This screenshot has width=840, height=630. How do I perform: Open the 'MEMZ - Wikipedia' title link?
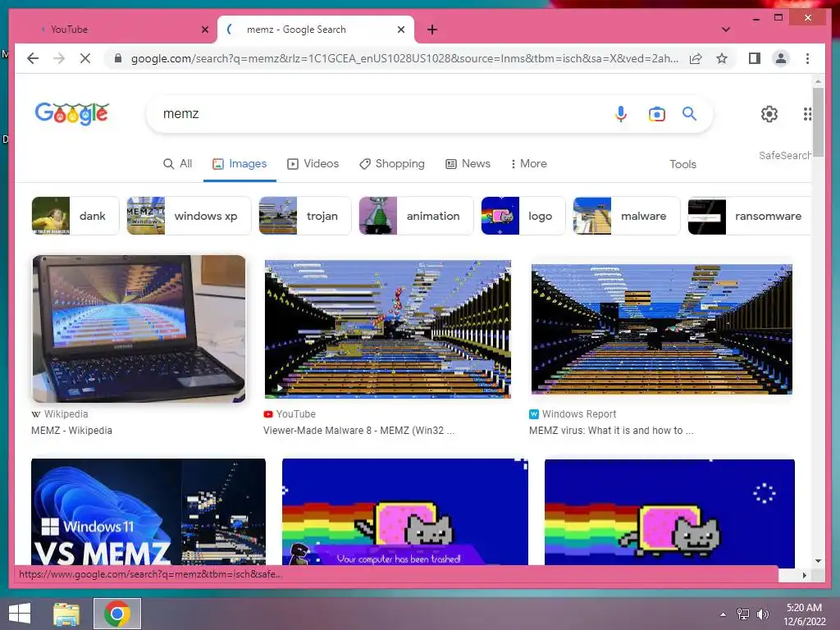click(72, 431)
